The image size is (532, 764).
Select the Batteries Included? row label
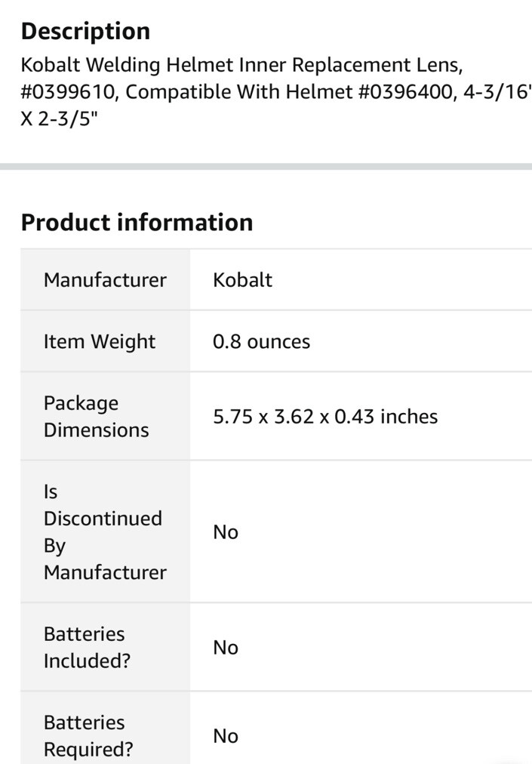pyautogui.click(x=87, y=647)
